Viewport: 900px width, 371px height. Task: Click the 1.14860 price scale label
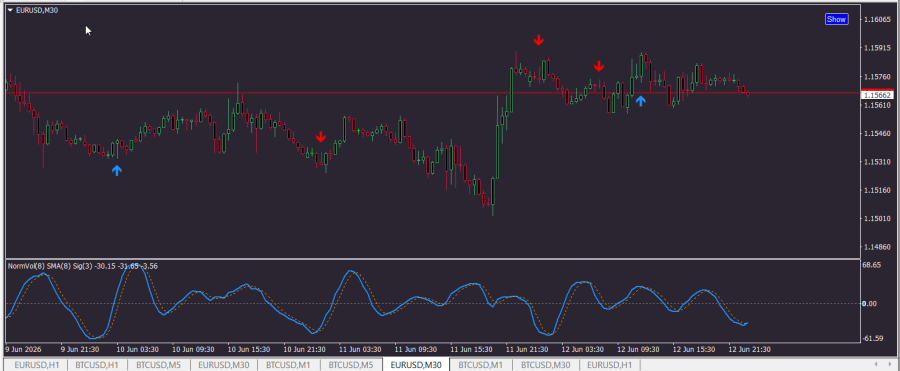click(878, 247)
